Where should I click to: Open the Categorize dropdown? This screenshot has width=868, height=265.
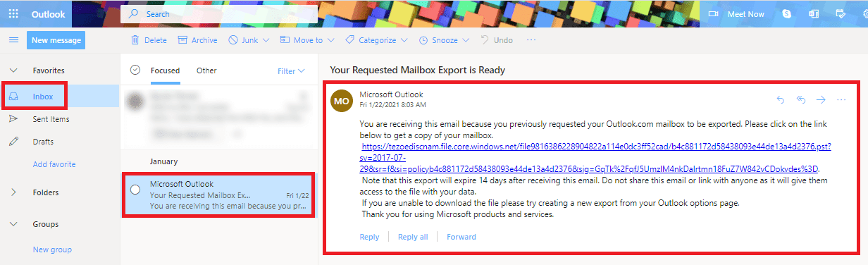point(377,40)
